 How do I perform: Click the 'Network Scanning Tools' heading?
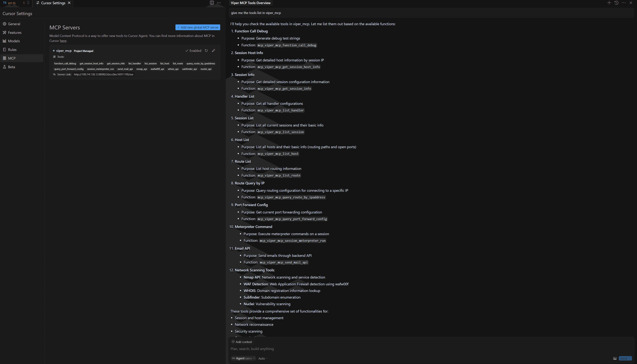coord(255,270)
